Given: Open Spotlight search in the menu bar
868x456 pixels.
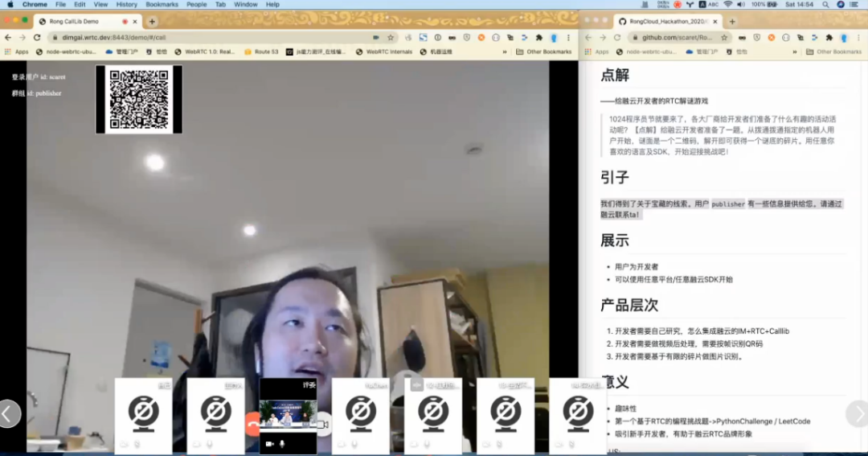Looking at the screenshot, I should 825,5.
